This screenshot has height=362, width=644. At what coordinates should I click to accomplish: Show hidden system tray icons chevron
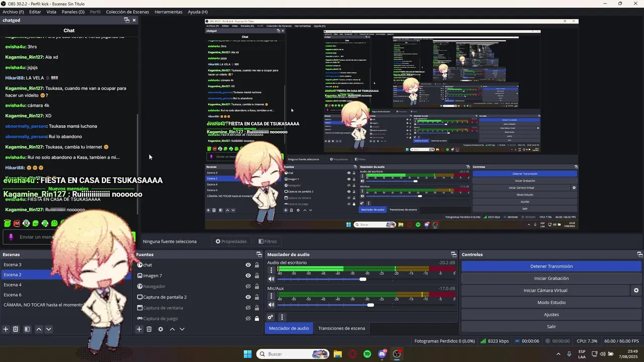point(558,354)
